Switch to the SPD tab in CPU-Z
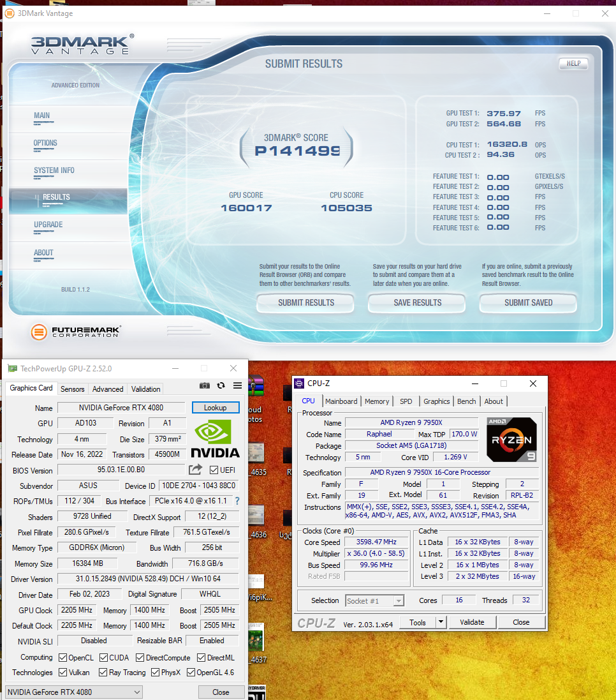Viewport: 616px width, 700px height. coord(406,401)
